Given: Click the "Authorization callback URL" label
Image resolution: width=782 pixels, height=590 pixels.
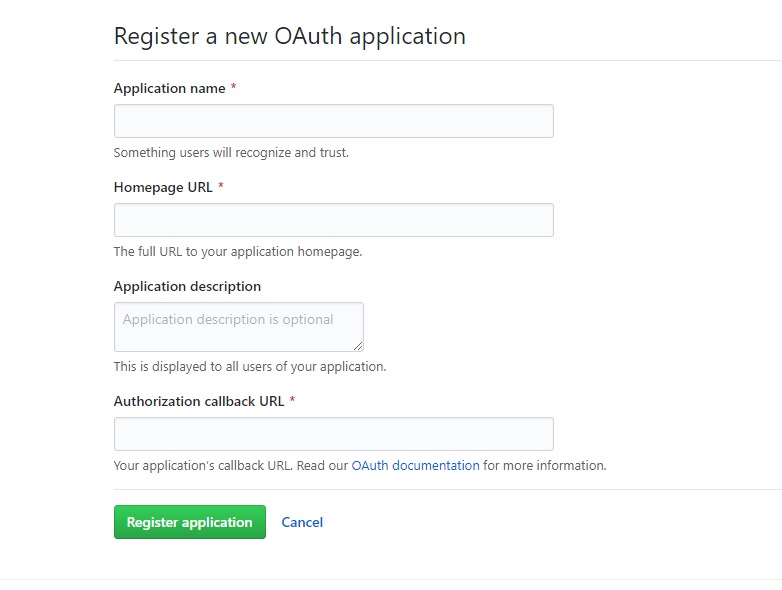Looking at the screenshot, I should 199,401.
